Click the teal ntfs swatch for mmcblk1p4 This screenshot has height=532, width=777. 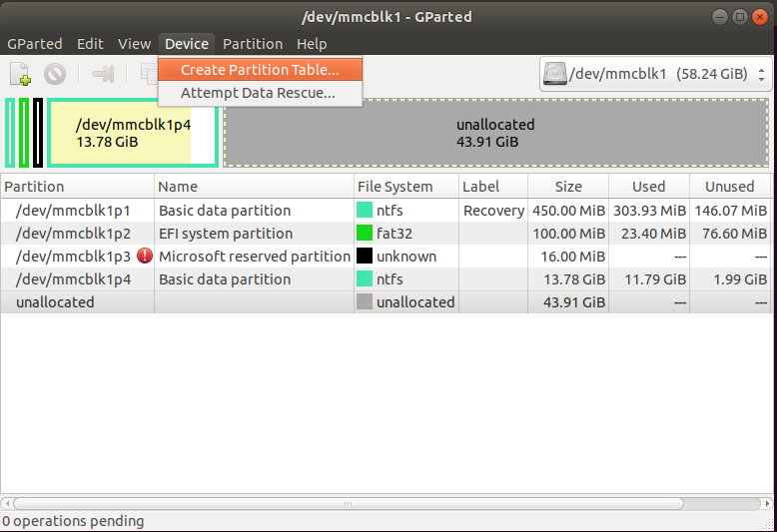click(x=365, y=278)
